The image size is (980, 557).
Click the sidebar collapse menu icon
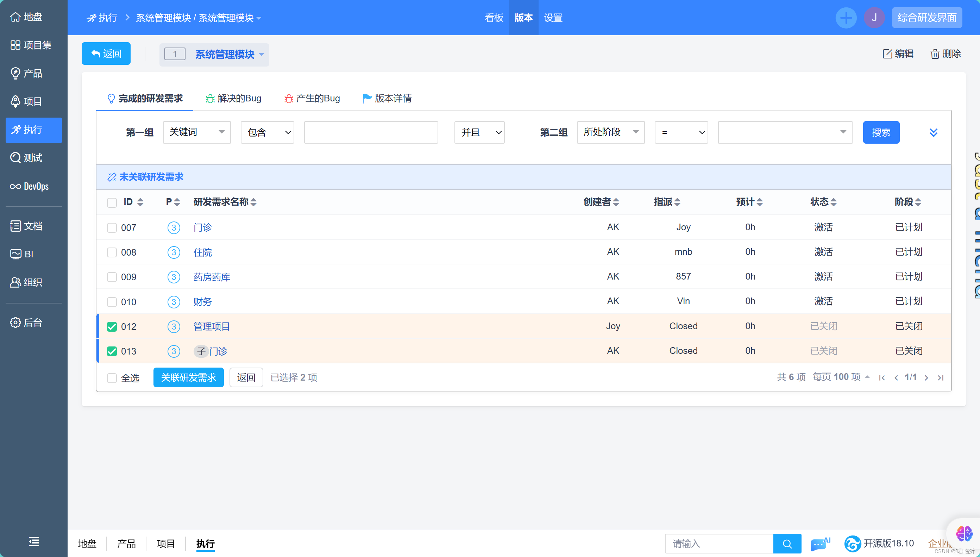pos(34,541)
